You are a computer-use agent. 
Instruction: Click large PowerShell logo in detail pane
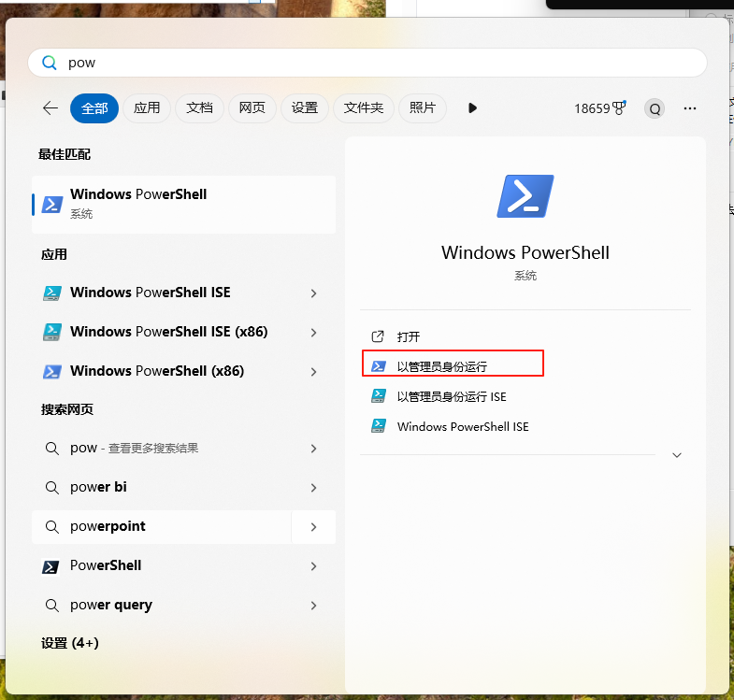point(525,196)
